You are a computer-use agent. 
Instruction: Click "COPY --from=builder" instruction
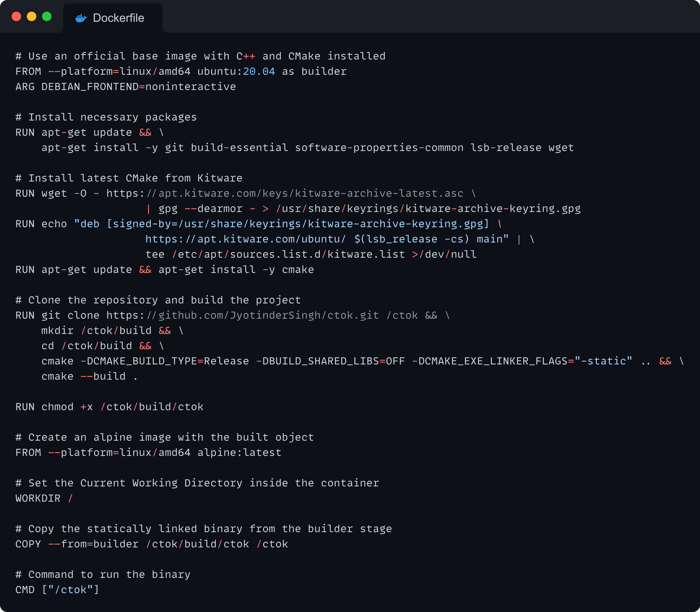click(x=77, y=544)
